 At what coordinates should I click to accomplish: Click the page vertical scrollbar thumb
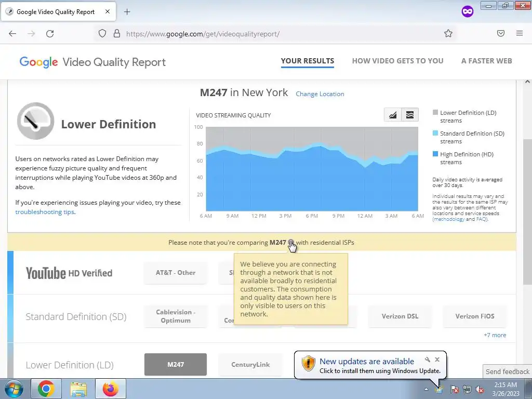click(527, 212)
